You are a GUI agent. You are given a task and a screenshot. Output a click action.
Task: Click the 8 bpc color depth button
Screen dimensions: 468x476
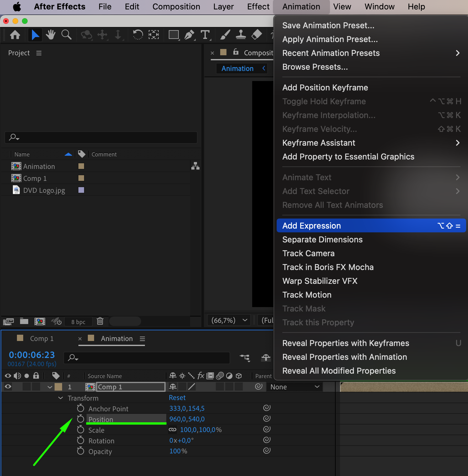pyautogui.click(x=78, y=322)
